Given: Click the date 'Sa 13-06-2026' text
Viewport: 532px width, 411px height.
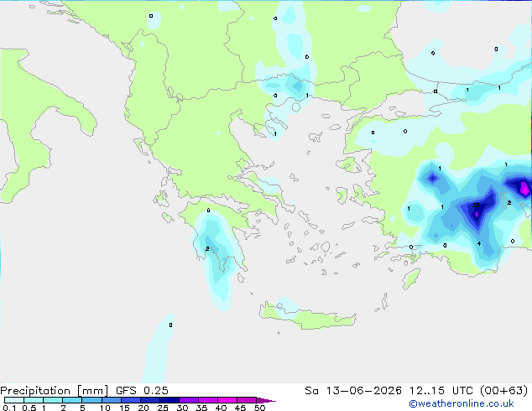Looking at the screenshot, I should click(353, 391).
